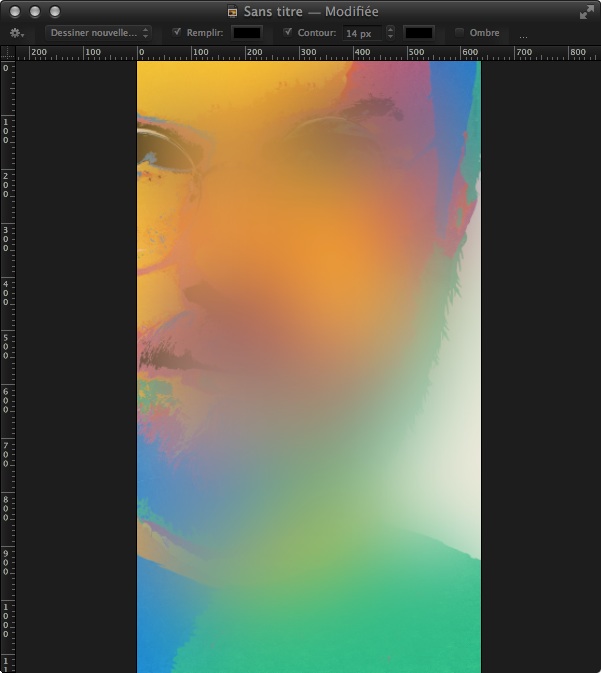Minimize the window with middle button

[35, 12]
